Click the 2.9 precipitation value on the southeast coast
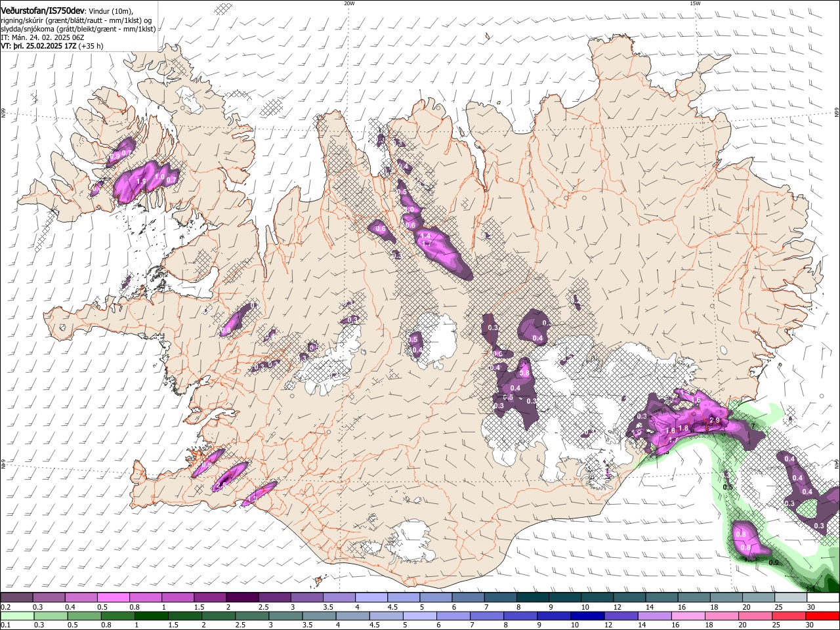The height and width of the screenshot is (630, 840). (715, 421)
